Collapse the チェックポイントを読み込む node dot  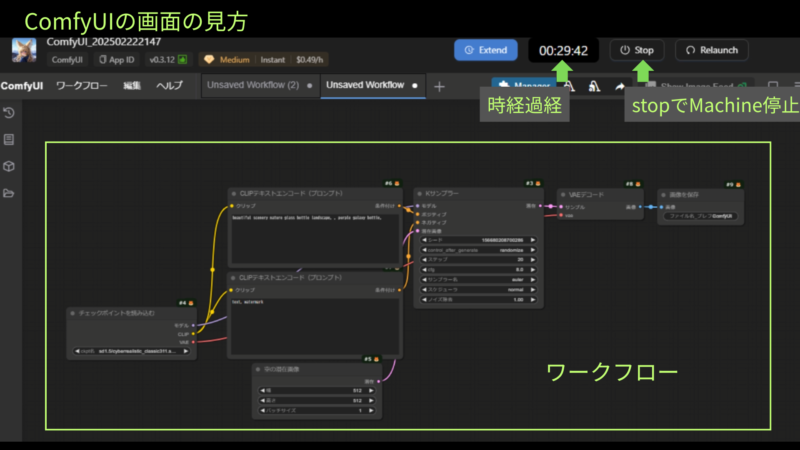click(72, 313)
